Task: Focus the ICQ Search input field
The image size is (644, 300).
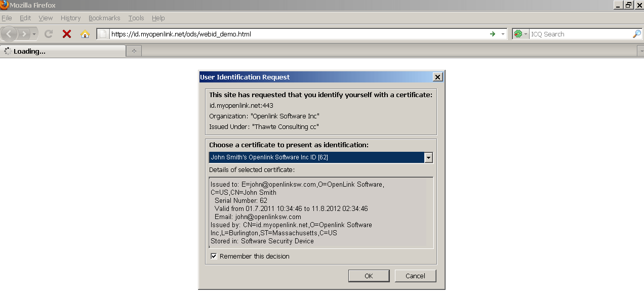Action: (581, 34)
